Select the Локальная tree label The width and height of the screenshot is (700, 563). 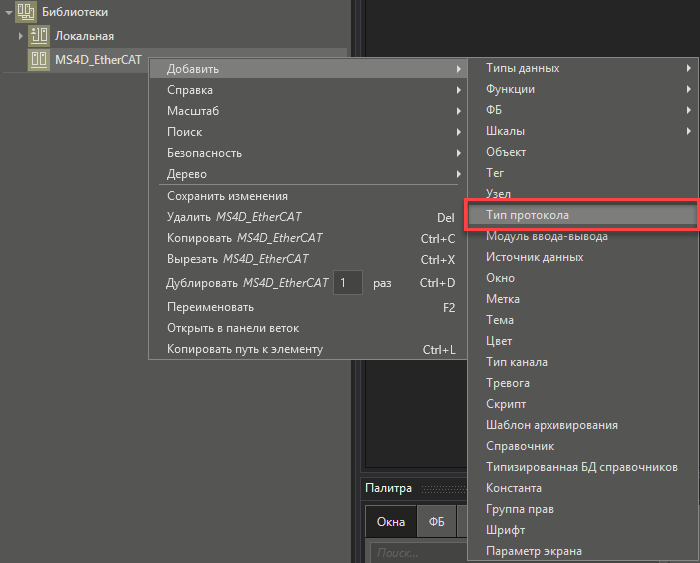click(x=84, y=36)
